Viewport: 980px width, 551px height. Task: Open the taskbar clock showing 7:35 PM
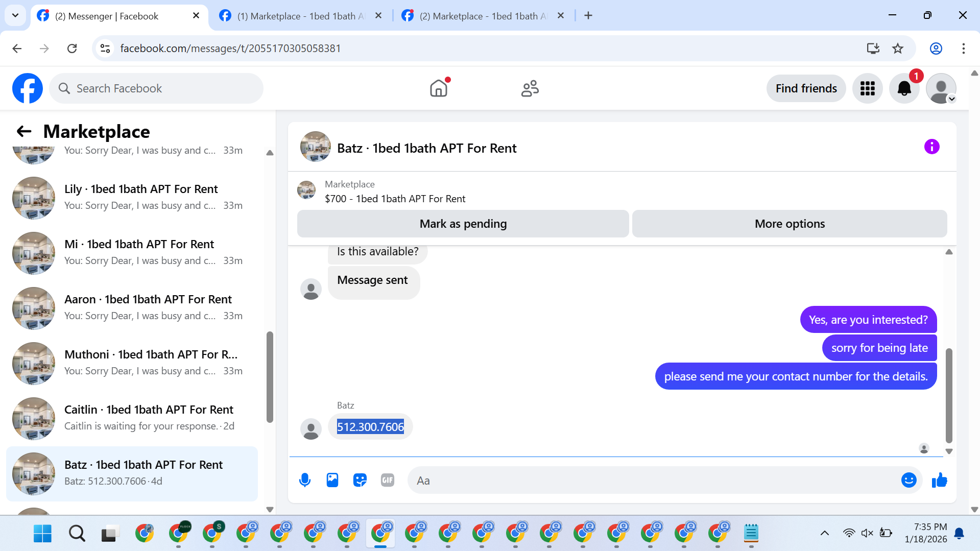coord(925,533)
